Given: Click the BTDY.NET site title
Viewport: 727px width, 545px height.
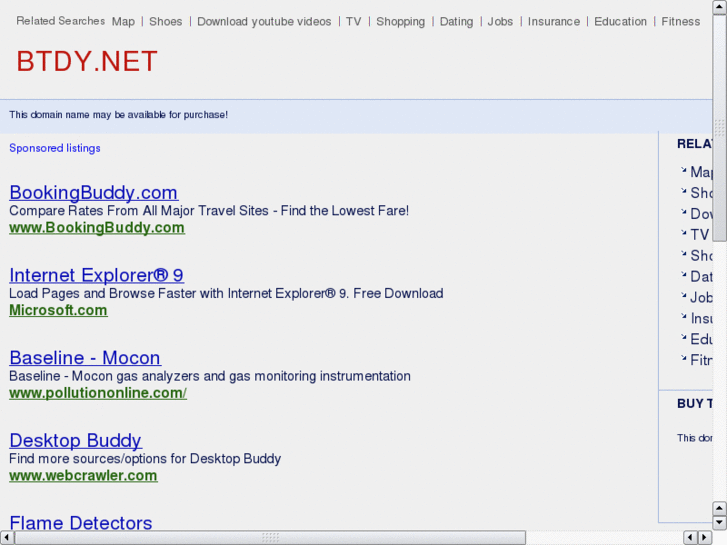Looking at the screenshot, I should (87, 61).
